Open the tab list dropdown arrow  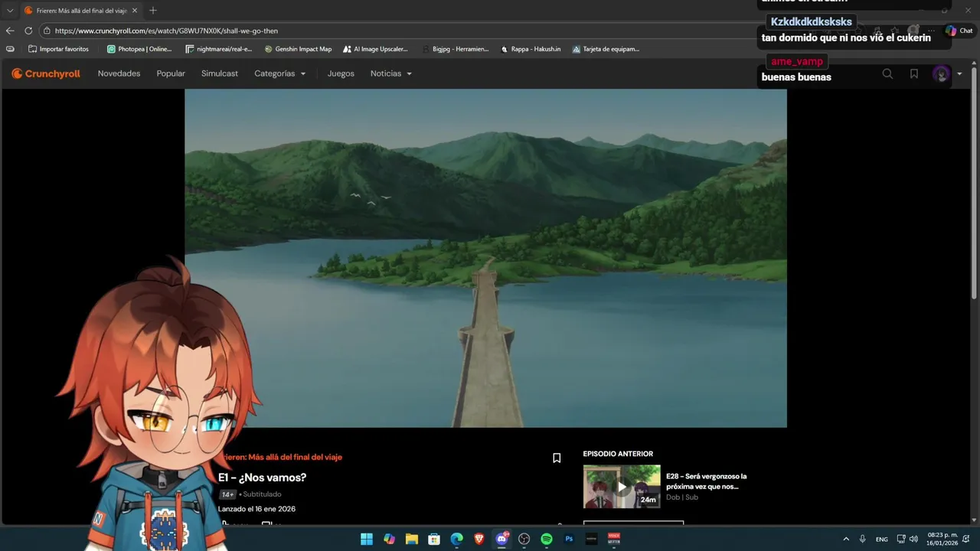(x=10, y=11)
